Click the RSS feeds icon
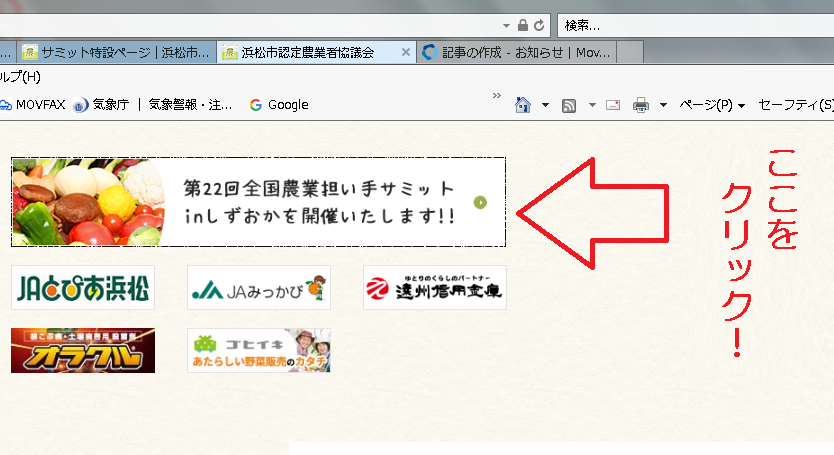 569,105
